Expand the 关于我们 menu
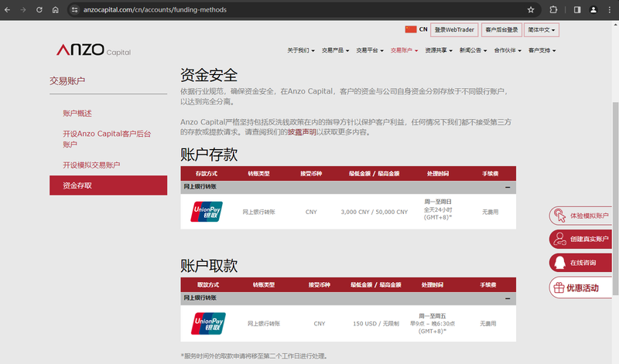Viewport: 619px width, 364px height. tap(301, 50)
